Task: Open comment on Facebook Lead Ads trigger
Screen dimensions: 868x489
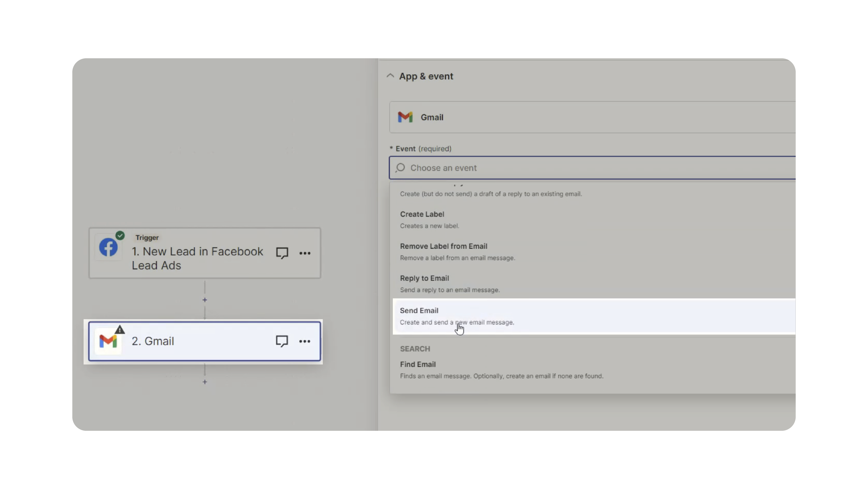Action: [282, 253]
